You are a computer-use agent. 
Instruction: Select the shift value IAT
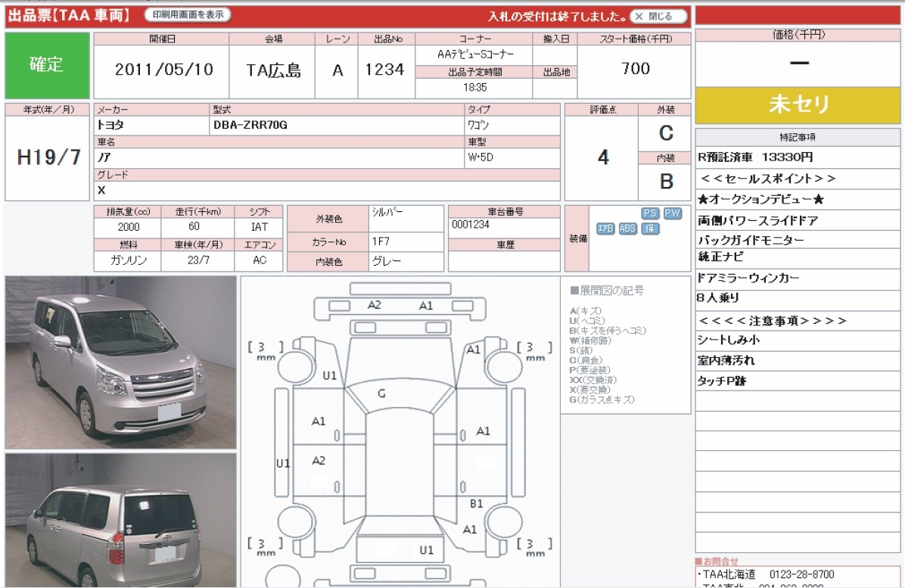(x=260, y=227)
